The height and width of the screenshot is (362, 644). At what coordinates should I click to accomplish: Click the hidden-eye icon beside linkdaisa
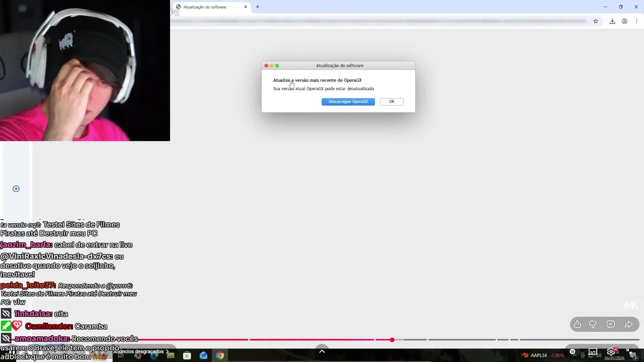click(x=6, y=314)
